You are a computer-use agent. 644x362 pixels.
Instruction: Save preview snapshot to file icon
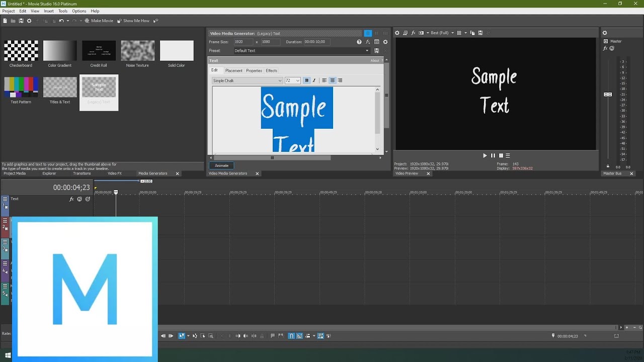[x=480, y=33]
